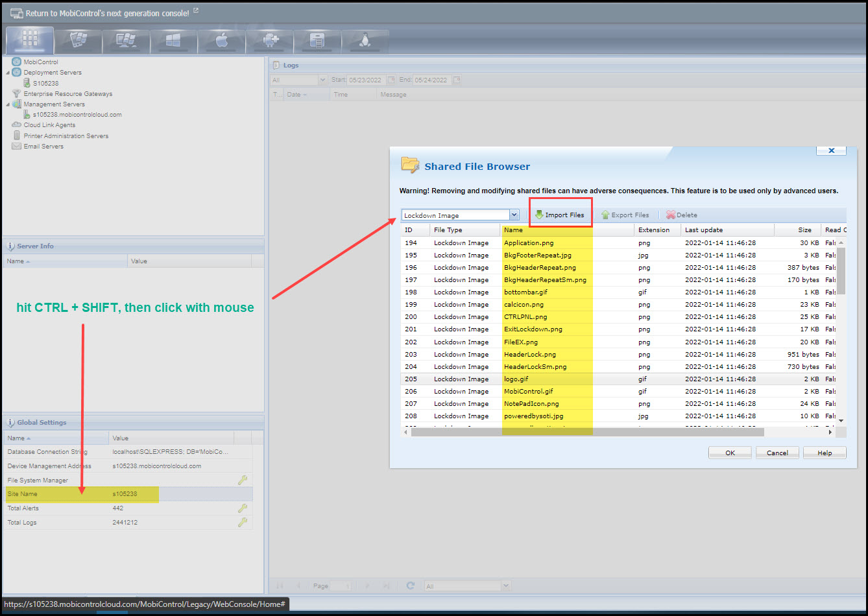The height and width of the screenshot is (616, 868).
Task: Click wrench icon beside Total Logs
Action: pyautogui.click(x=243, y=522)
